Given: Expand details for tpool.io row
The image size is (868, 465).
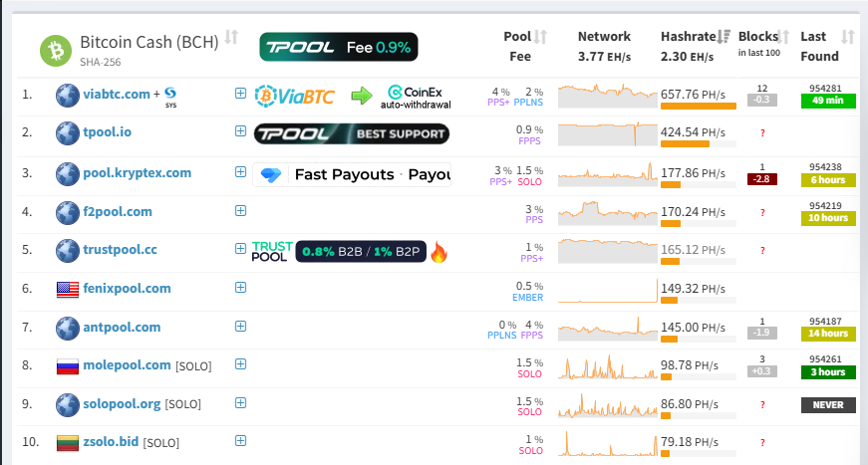Looking at the screenshot, I should coord(240,131).
